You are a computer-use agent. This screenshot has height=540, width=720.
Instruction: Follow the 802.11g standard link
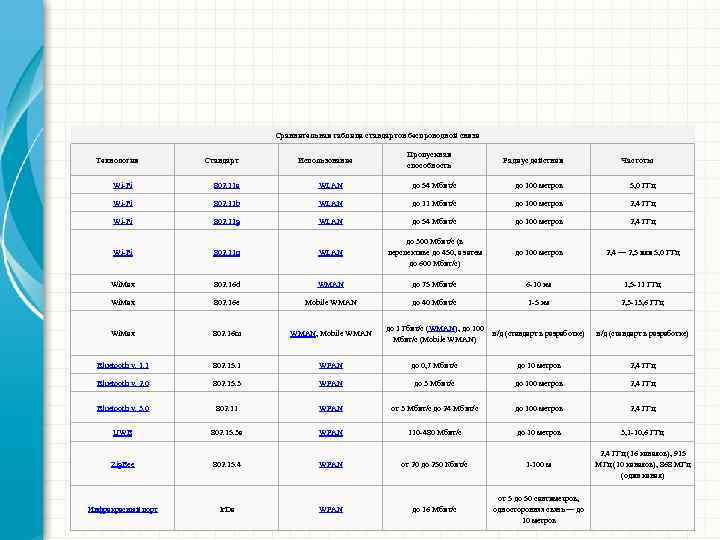226,221
